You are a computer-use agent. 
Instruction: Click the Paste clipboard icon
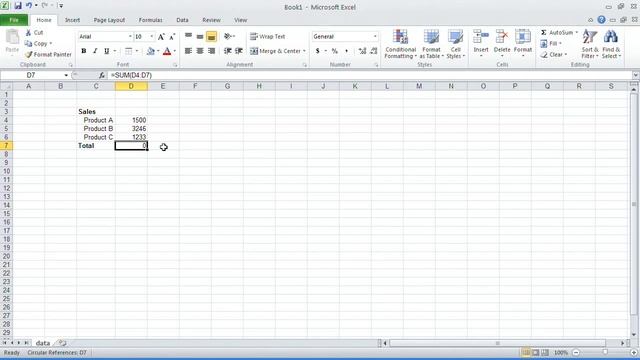pos(12,37)
